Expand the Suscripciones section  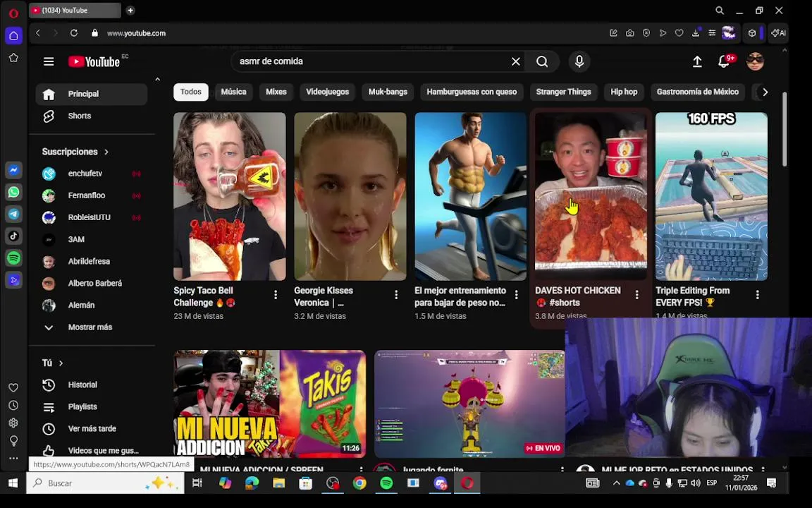(x=75, y=152)
